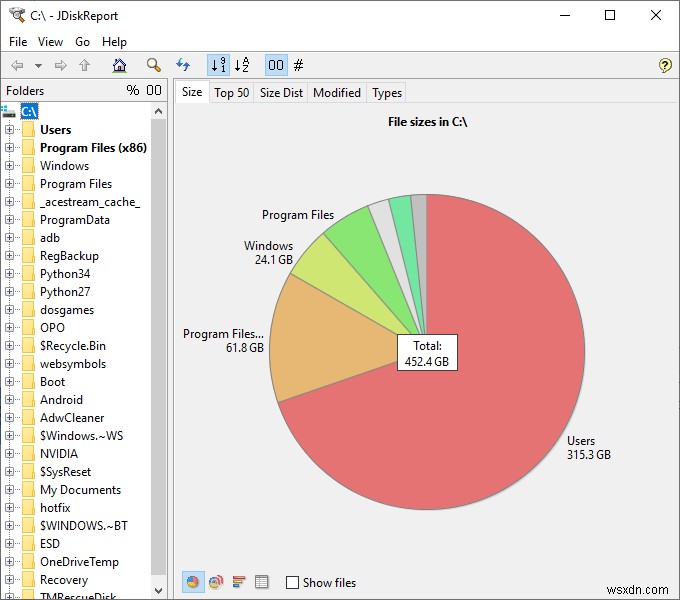Select the AdwCleaner folder
Image resolution: width=680 pixels, height=600 pixels.
click(x=72, y=418)
